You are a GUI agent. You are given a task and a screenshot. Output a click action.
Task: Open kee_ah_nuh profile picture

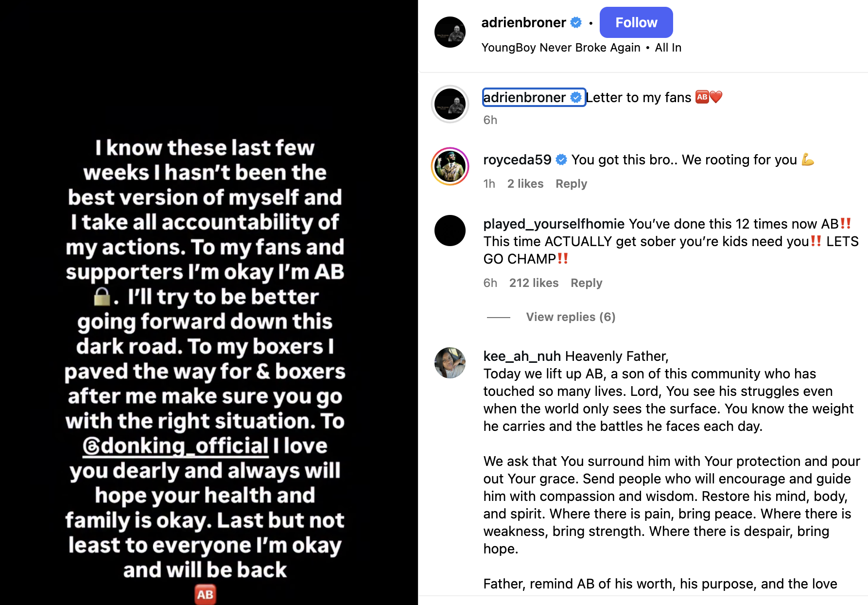[450, 363]
